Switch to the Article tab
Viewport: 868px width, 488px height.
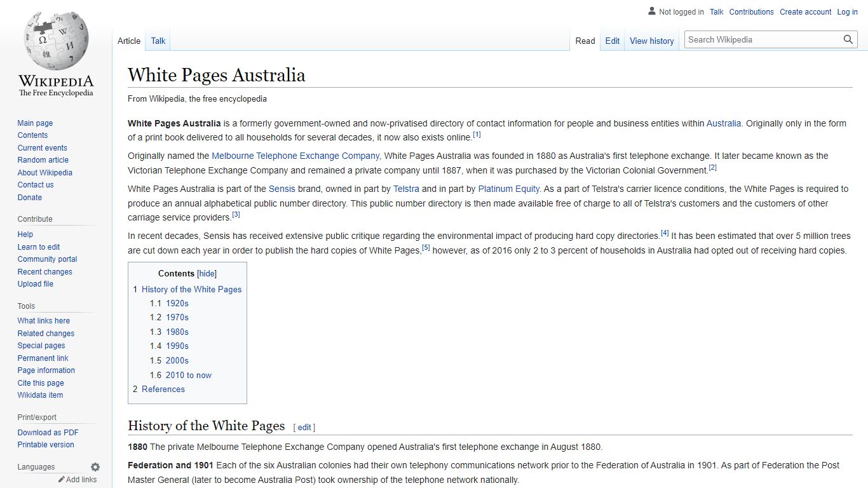[x=129, y=41]
